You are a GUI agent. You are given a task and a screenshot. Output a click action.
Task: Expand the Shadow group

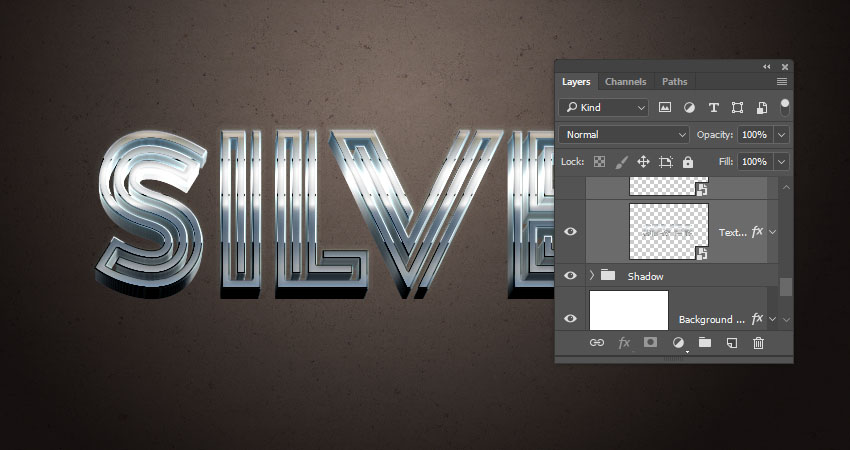592,275
